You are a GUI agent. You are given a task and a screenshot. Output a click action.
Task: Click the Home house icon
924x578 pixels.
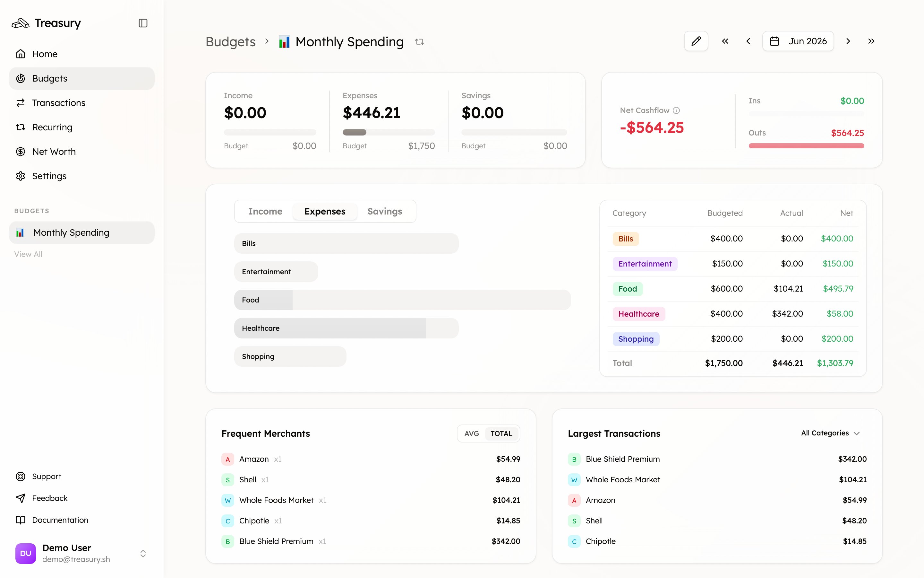click(x=21, y=54)
